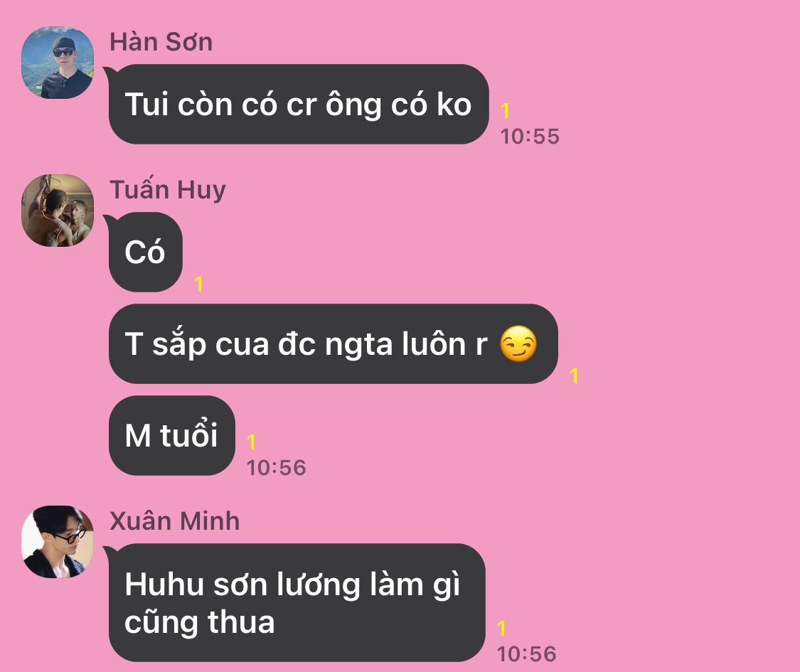Tap the read count near the smirk emoji message
Image resolution: width=800 pixels, height=672 pixels.
coord(574,376)
